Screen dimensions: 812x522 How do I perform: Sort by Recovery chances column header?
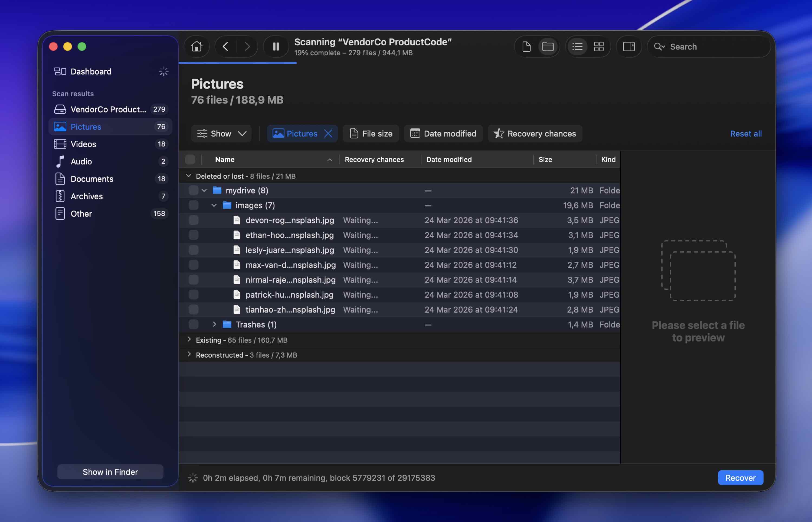(x=380, y=159)
